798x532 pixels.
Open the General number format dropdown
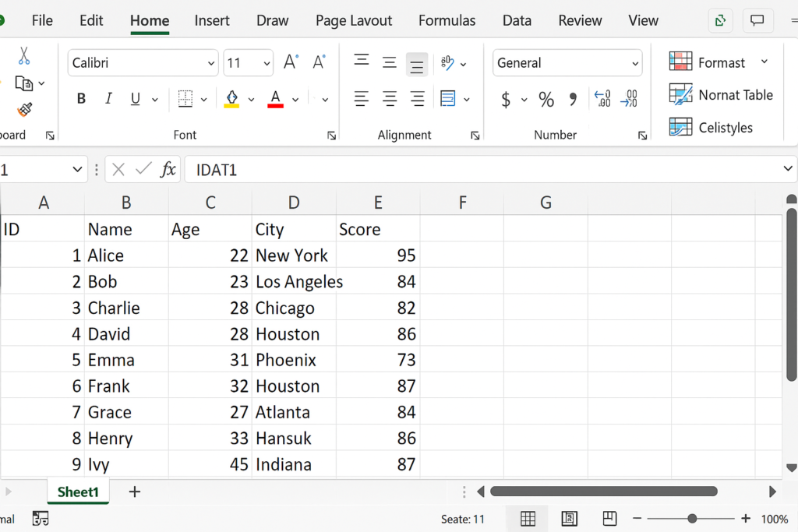coord(635,63)
